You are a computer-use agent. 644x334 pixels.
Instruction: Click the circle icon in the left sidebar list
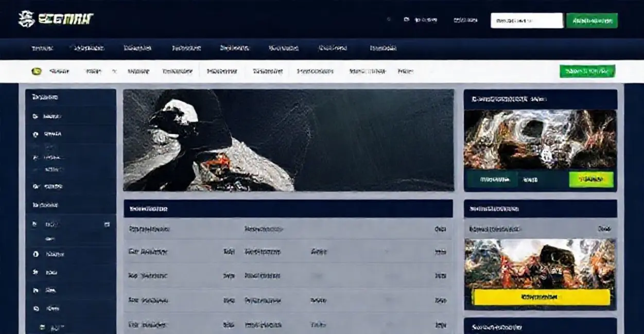[36, 254]
